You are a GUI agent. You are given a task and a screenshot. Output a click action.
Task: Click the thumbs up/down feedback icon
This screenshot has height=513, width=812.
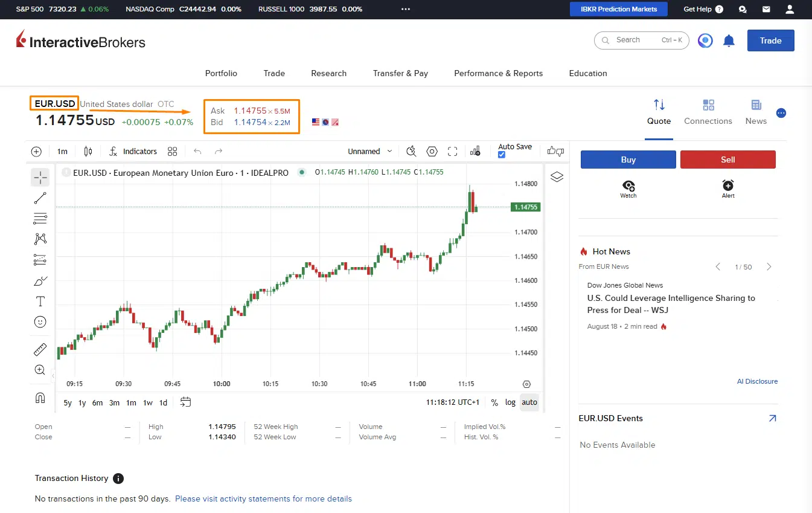[x=555, y=151]
